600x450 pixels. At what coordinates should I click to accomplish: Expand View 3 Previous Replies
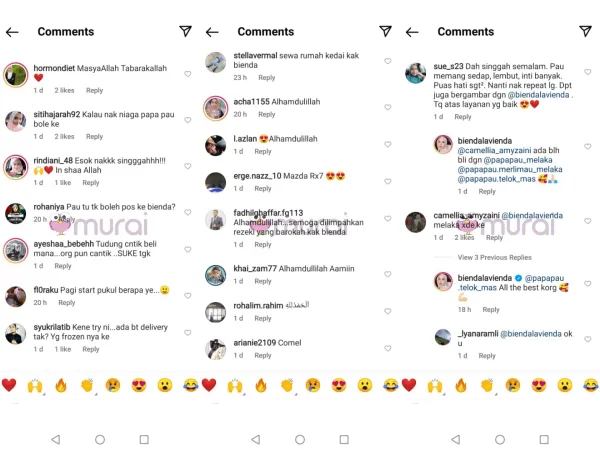(494, 257)
